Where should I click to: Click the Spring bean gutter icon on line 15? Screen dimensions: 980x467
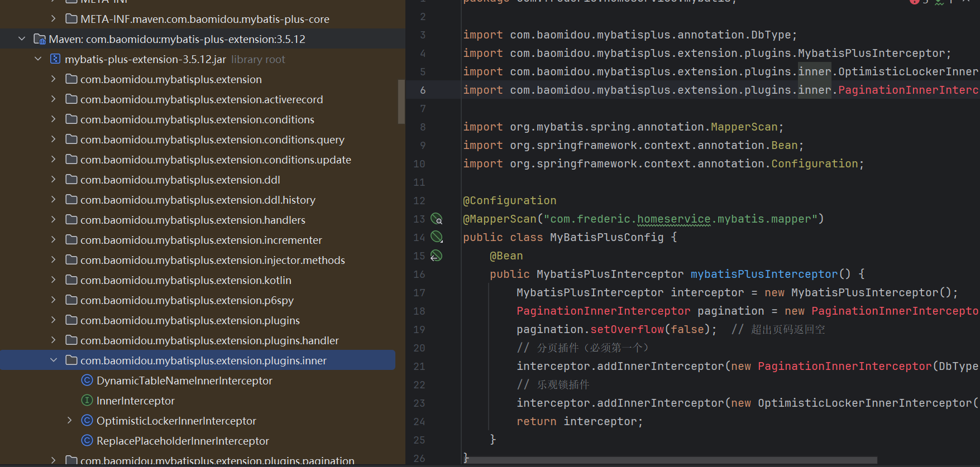point(437,256)
